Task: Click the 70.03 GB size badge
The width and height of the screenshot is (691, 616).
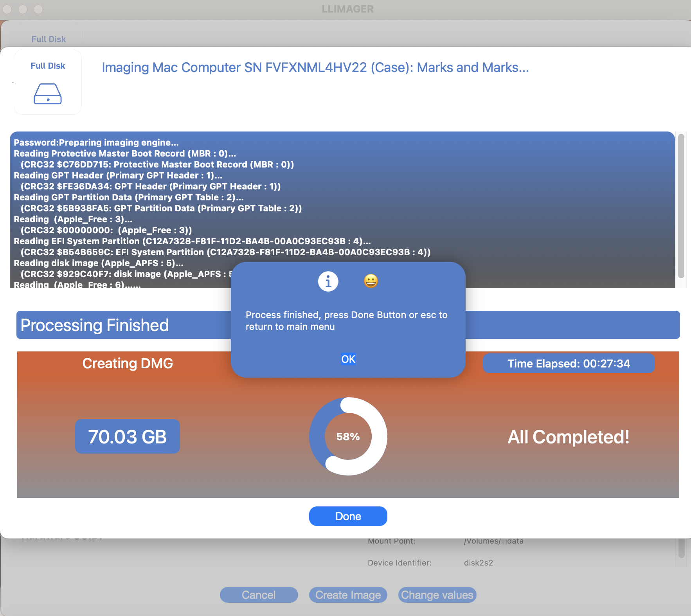Action: coord(128,436)
